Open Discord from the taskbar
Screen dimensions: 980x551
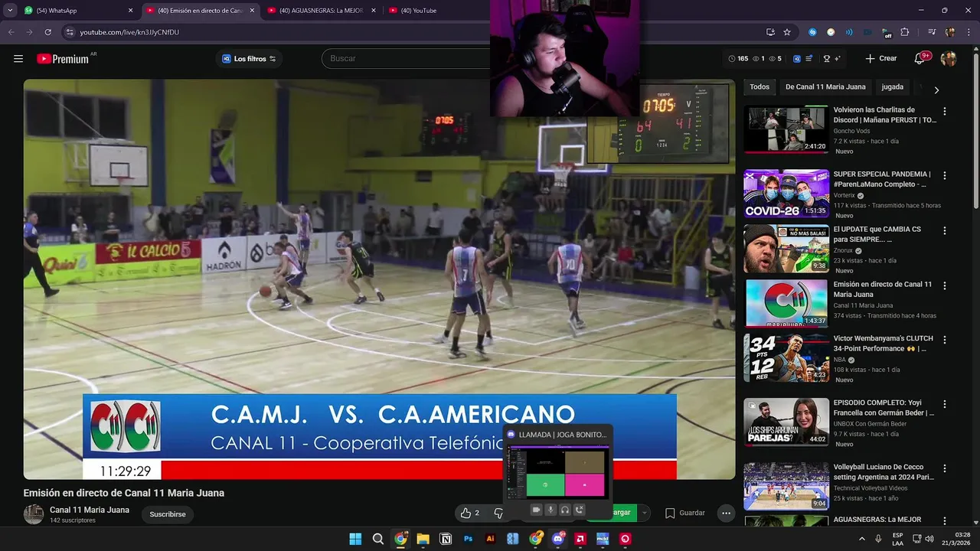click(x=558, y=539)
